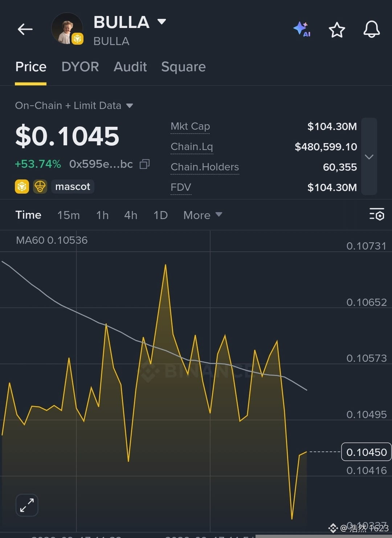The height and width of the screenshot is (538, 392).
Task: Select the 4h chart interval
Action: [131, 215]
